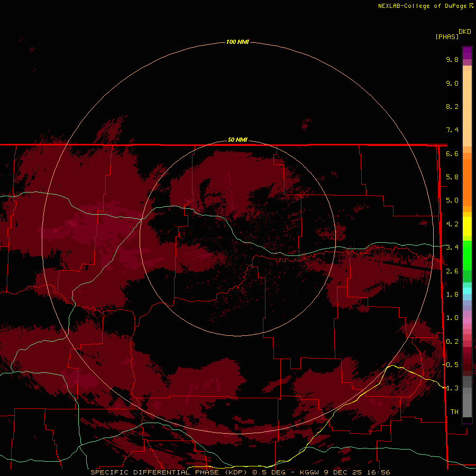This screenshot has width=476, height=476.
Task: Pick the cyan segment of the color bar
Action: (467, 290)
